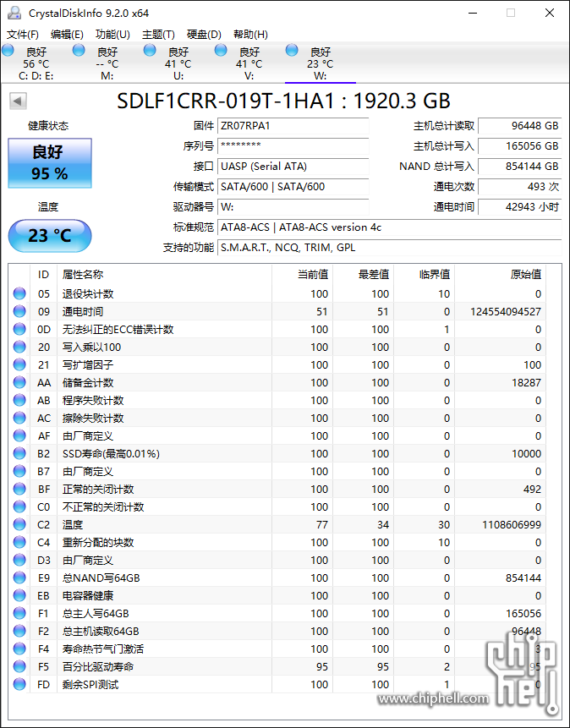Click the 标准规范 ATA8-ACS field

[x=389, y=227]
